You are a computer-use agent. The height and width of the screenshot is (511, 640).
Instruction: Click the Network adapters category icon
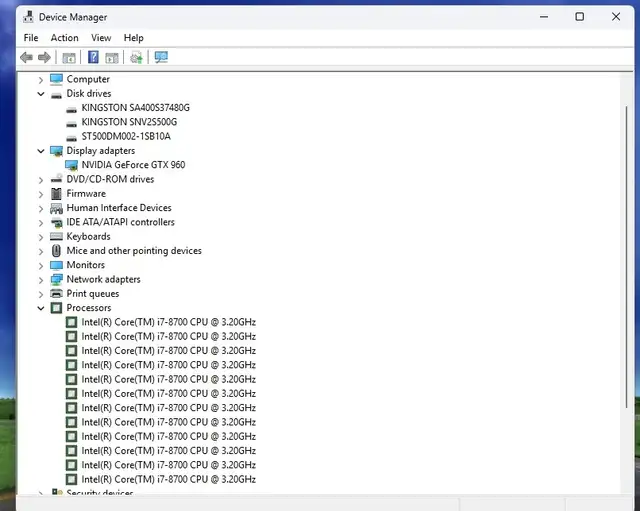point(56,280)
